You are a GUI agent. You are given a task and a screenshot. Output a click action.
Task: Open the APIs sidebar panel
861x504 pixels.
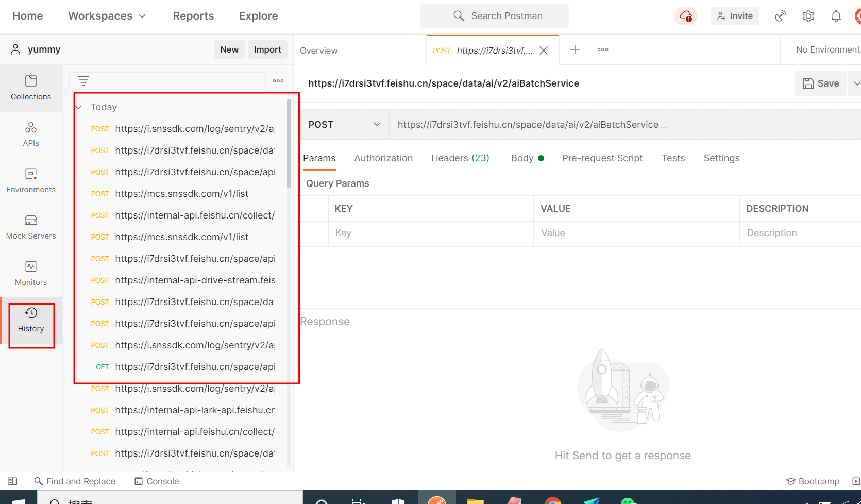[31, 135]
